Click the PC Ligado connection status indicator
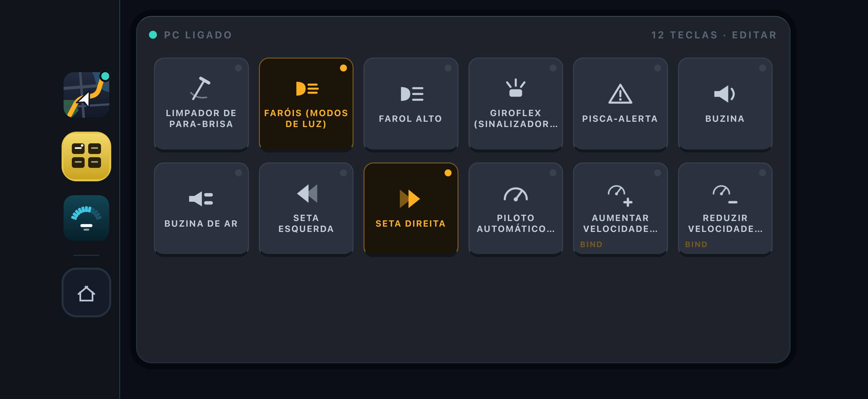This screenshot has width=868, height=399. (191, 35)
